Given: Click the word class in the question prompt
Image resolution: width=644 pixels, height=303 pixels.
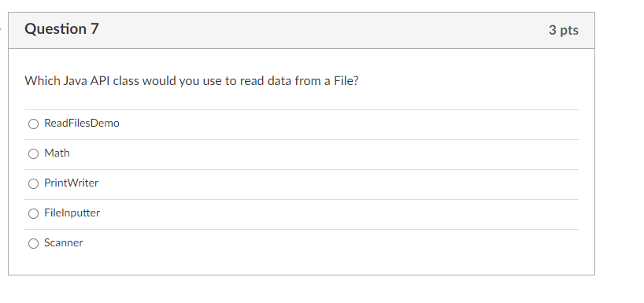Looking at the screenshot, I should point(126,81).
